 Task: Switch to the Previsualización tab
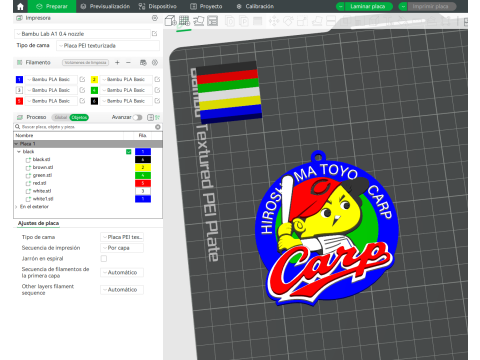105,6
